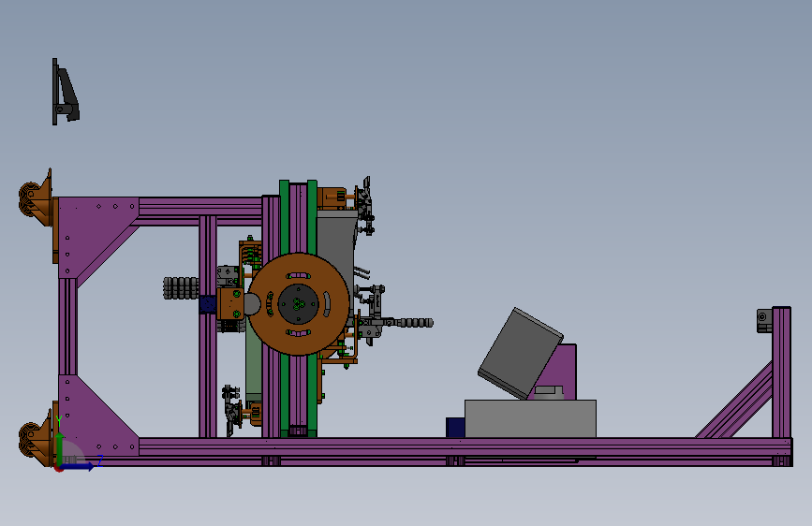
Task: Select the lower-left orange caster wheel
Action: (x=35, y=436)
